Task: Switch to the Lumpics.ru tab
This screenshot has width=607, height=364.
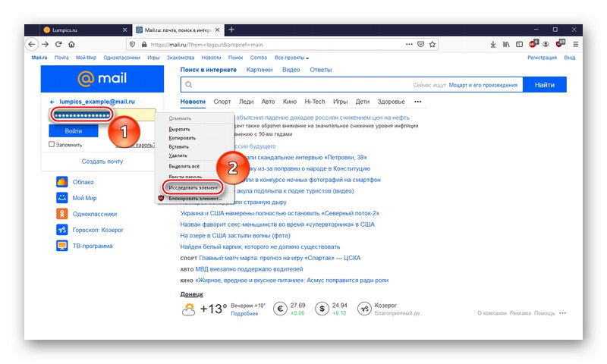Action: coord(84,30)
